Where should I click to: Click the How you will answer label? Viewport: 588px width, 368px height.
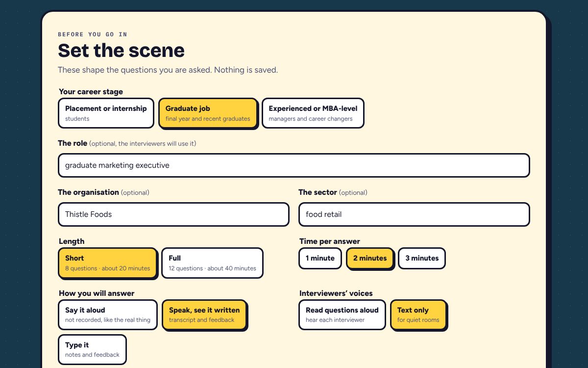click(97, 293)
